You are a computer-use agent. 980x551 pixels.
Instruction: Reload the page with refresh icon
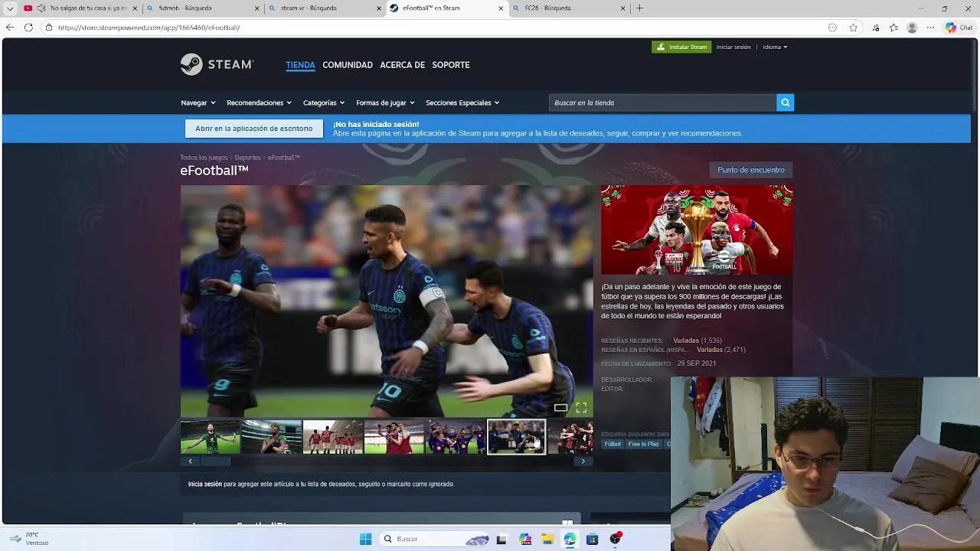(28, 28)
